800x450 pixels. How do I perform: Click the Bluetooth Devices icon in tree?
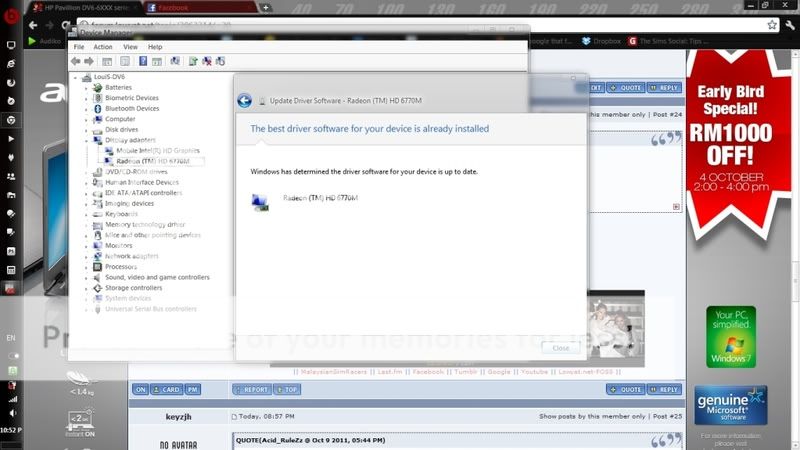pos(97,108)
